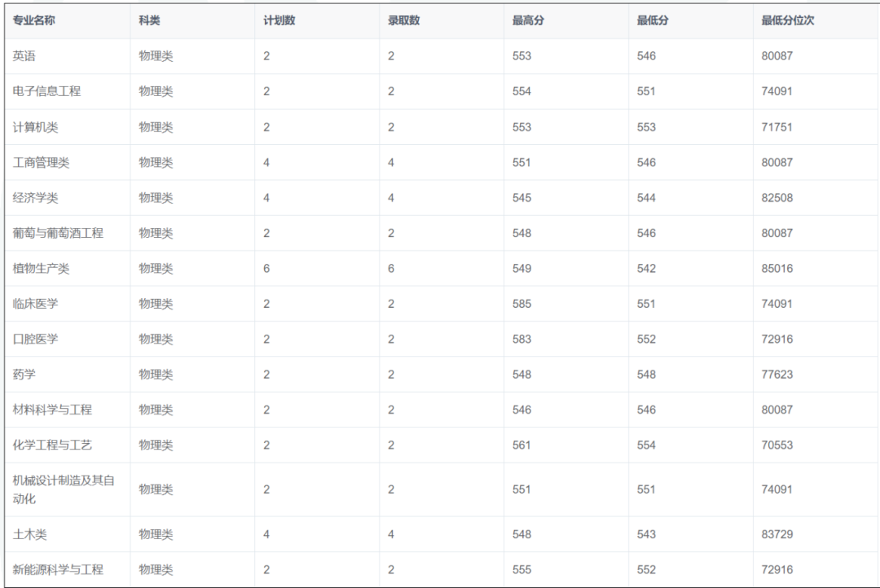Click highest score 554 for 电子信息工程
Viewport: 880px width, 588px height.
[x=521, y=91]
